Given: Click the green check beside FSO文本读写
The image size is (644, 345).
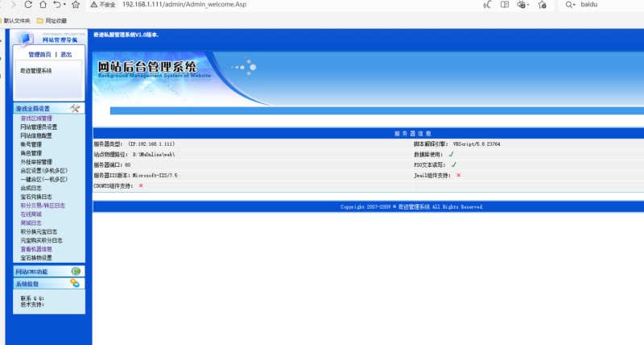Looking at the screenshot, I should click(x=453, y=165).
